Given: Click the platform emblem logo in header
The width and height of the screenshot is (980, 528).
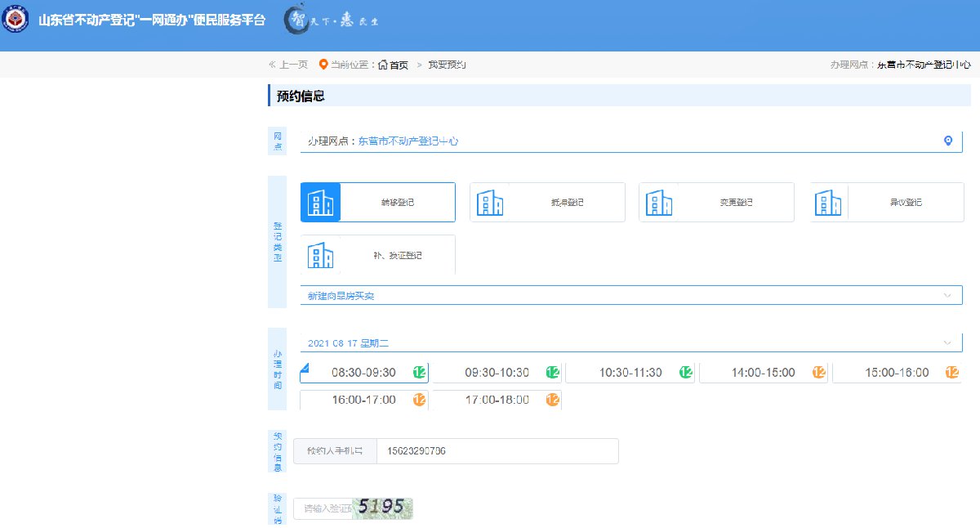Looking at the screenshot, I should tap(16, 20).
